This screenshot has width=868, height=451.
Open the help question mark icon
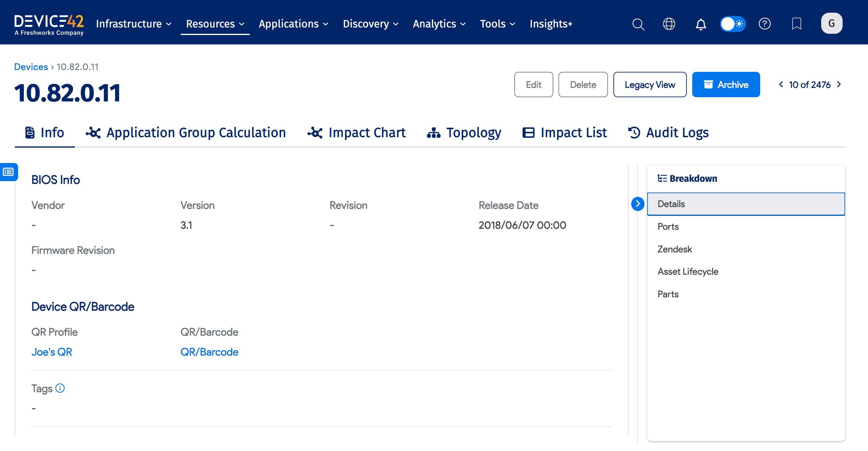(764, 24)
